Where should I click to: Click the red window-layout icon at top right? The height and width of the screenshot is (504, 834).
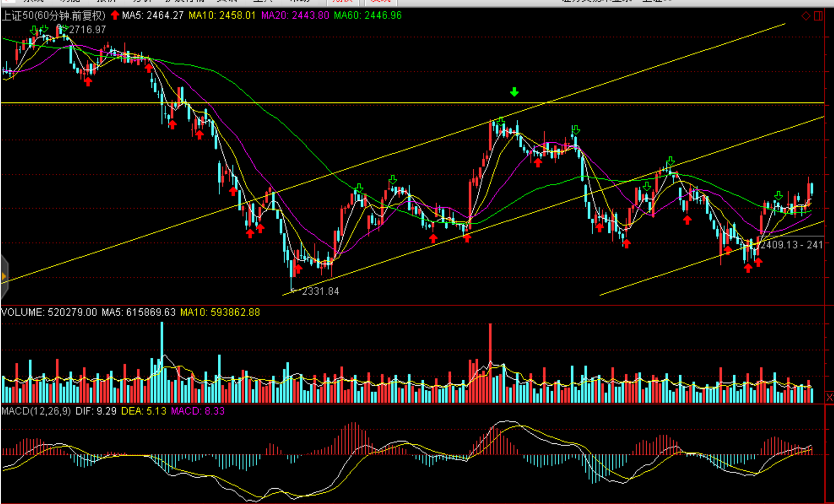(x=819, y=16)
